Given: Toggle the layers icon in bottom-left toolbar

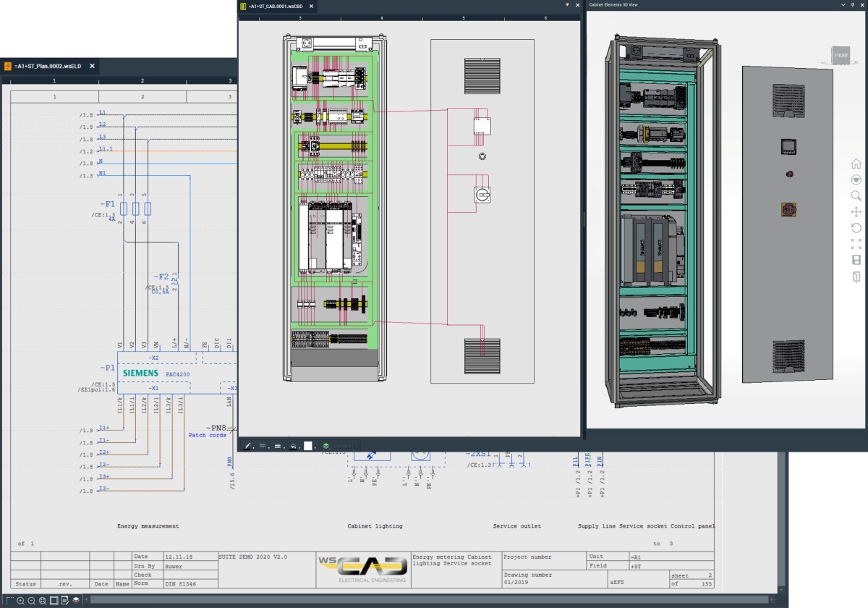Looking at the screenshot, I should point(76,601).
